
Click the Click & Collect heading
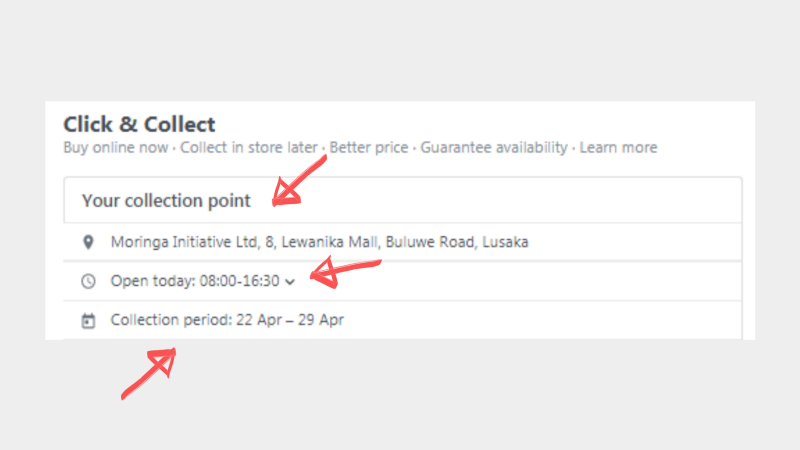(x=139, y=125)
